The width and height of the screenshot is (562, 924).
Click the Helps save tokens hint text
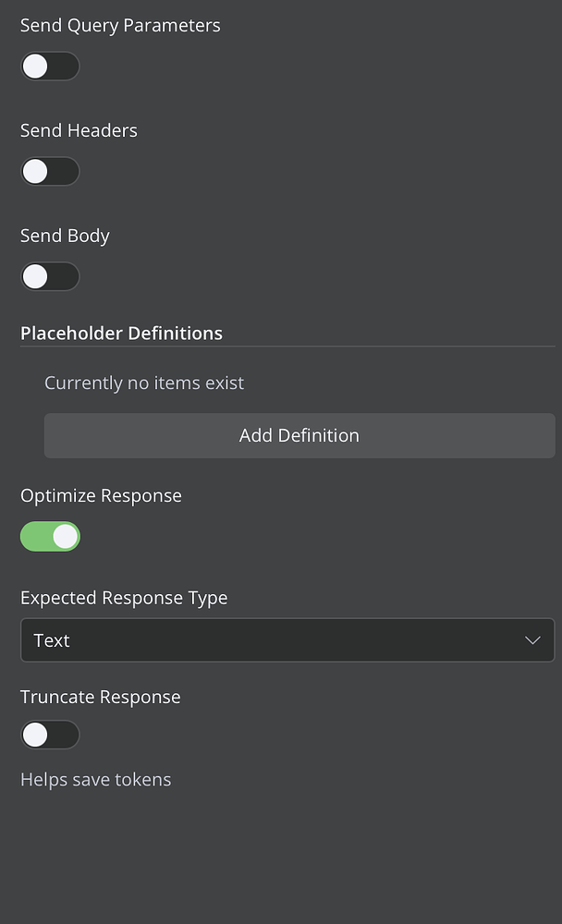point(95,779)
